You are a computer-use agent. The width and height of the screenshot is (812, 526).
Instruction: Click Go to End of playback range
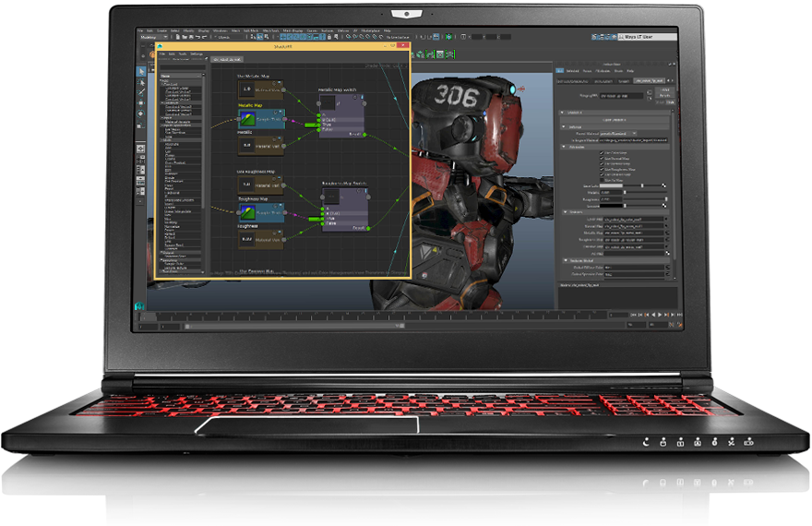[x=679, y=315]
